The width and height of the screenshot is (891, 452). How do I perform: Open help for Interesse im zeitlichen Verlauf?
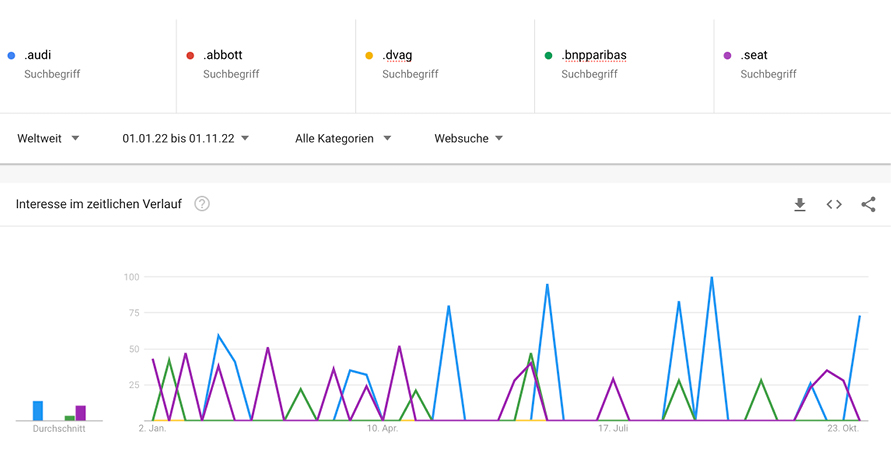[202, 204]
